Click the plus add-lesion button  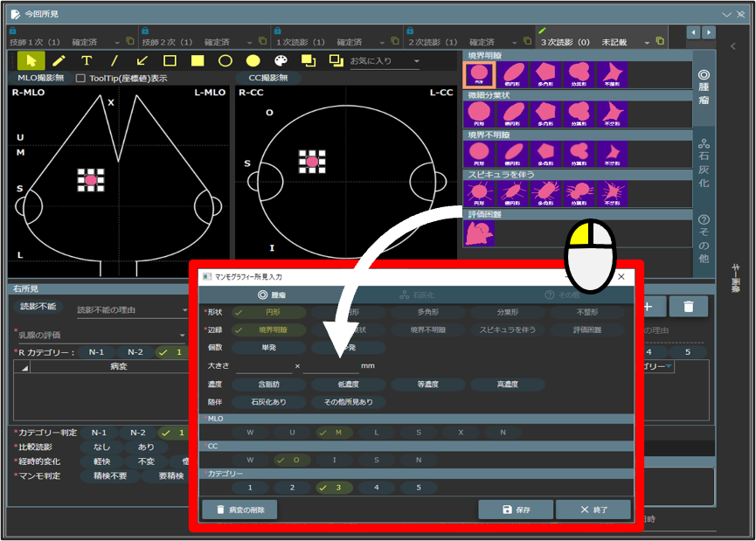coord(648,307)
